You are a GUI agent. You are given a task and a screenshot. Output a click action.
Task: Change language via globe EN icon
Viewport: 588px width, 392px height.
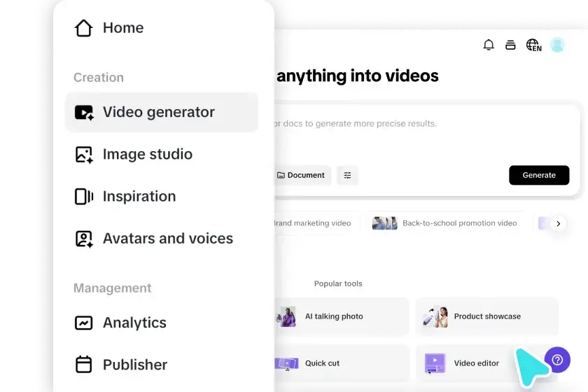pos(533,45)
